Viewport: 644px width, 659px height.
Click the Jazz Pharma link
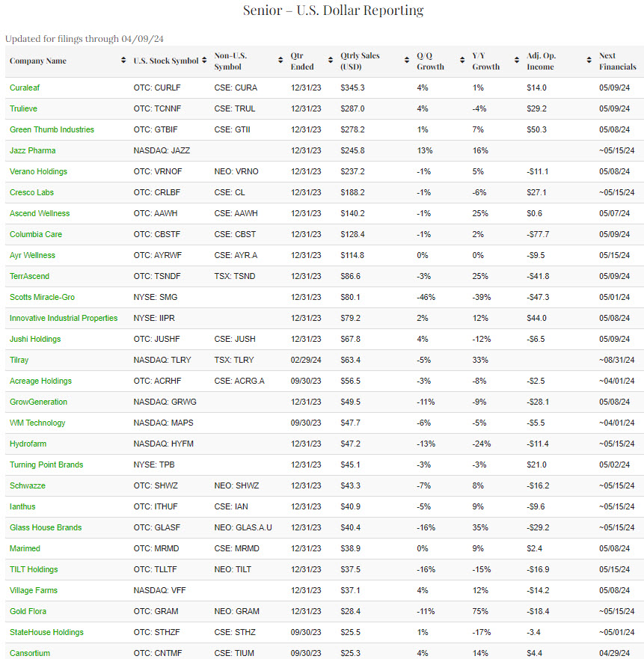pos(32,150)
